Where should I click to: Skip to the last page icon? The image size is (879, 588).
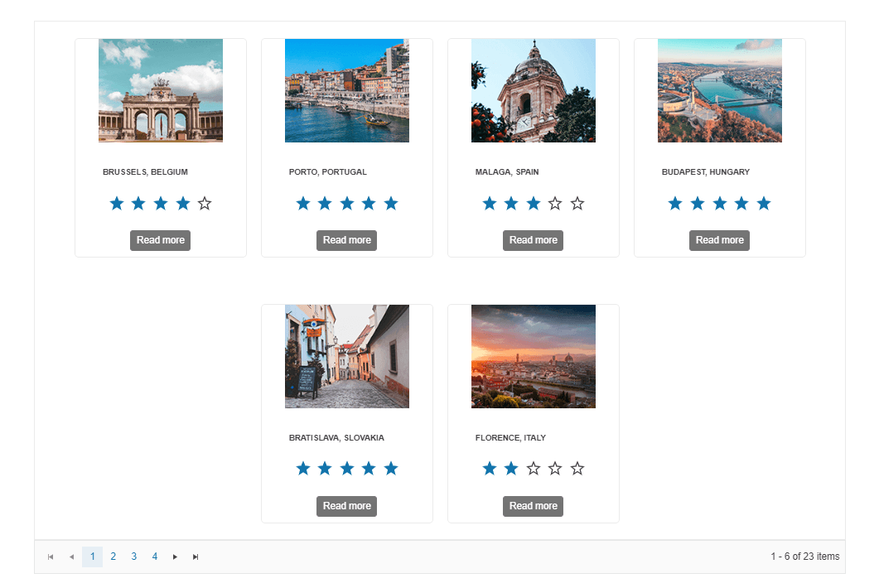click(196, 557)
